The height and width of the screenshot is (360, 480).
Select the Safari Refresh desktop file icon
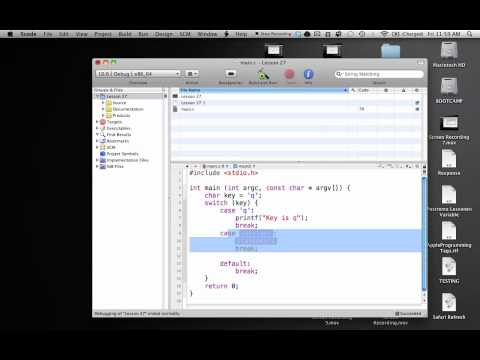pos(449,303)
